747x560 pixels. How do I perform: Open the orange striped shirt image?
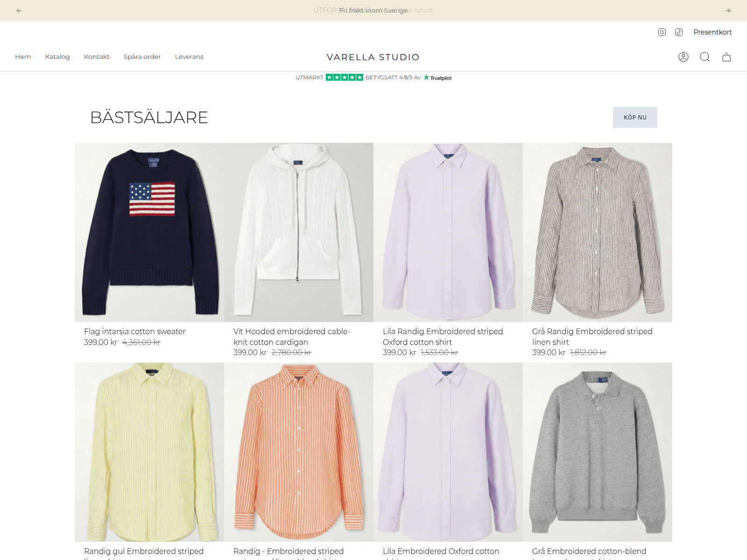299,452
